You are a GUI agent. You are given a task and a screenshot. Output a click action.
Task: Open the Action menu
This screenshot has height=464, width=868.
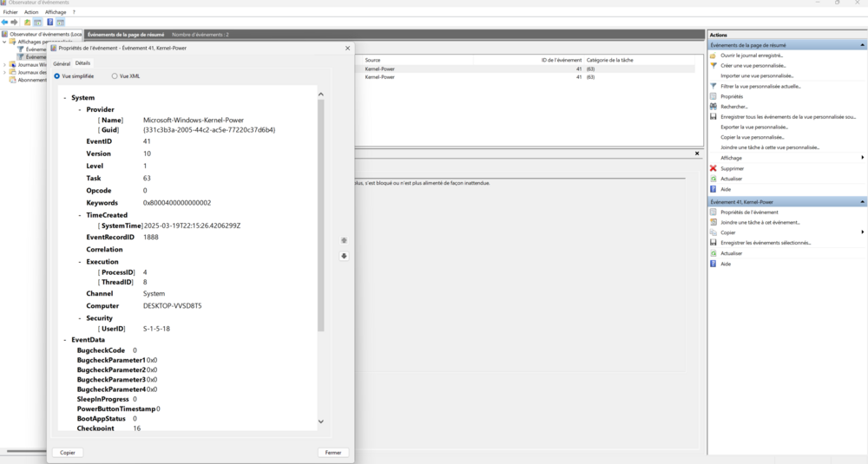(31, 12)
